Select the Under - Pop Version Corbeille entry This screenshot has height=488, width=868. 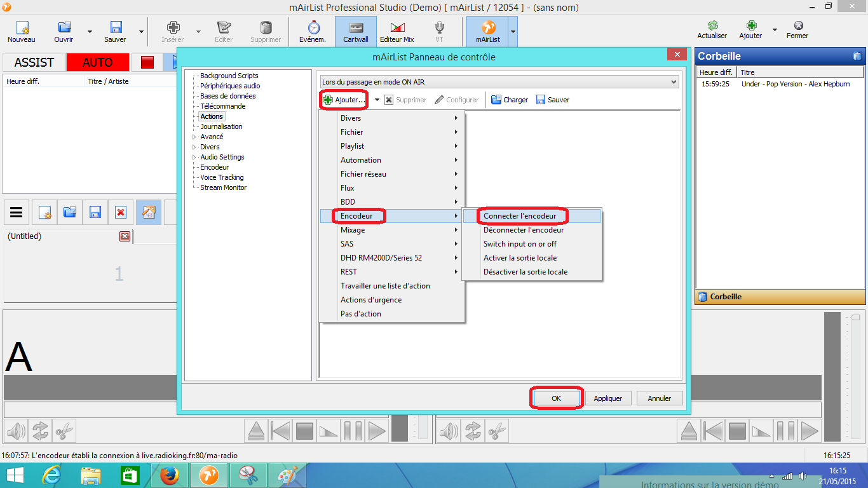click(779, 84)
